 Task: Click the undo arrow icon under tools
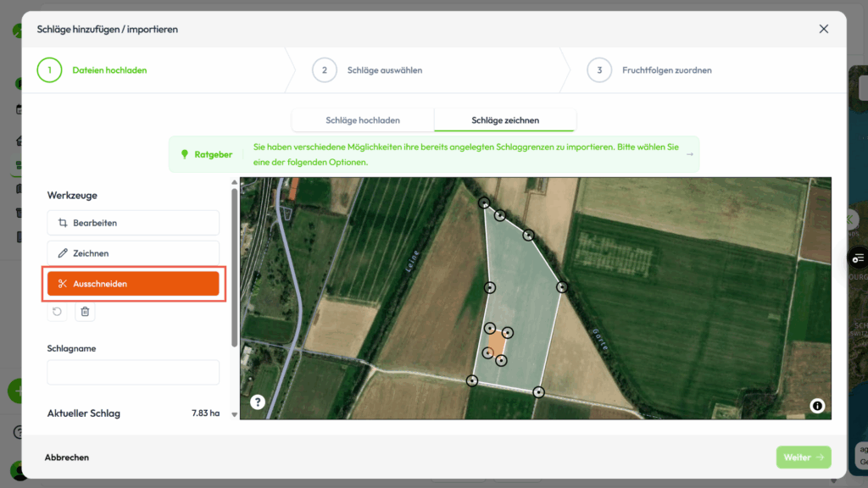(57, 312)
